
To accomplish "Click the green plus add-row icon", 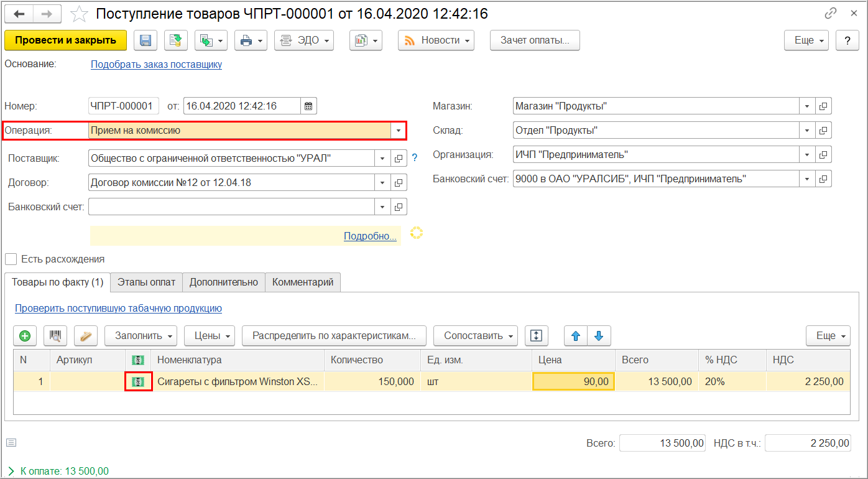I will click(25, 336).
